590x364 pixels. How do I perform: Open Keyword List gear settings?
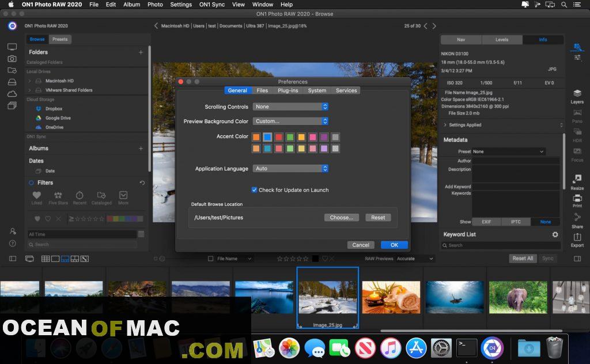pos(555,234)
